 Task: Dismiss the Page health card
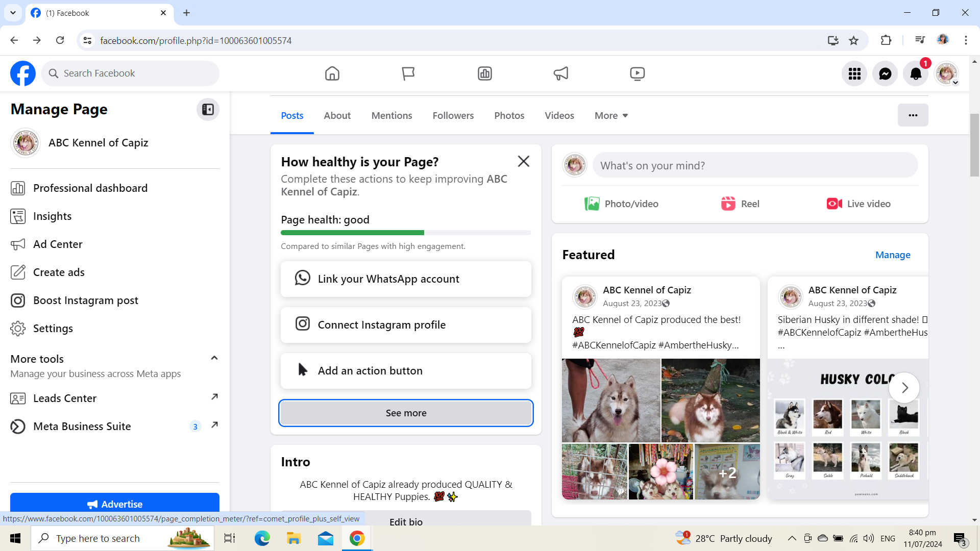tap(523, 162)
